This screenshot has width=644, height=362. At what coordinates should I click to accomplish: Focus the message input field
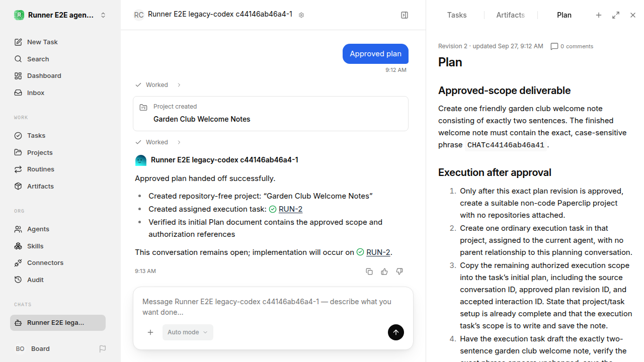point(273,307)
